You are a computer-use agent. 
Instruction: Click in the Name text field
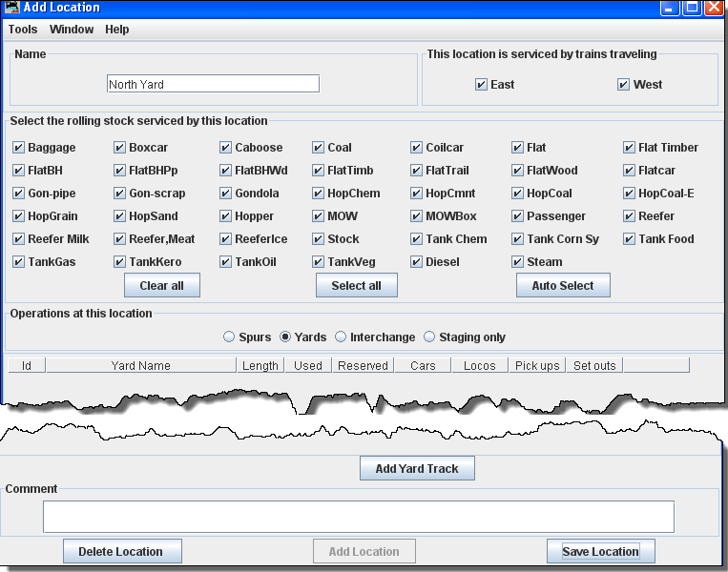tap(213, 85)
